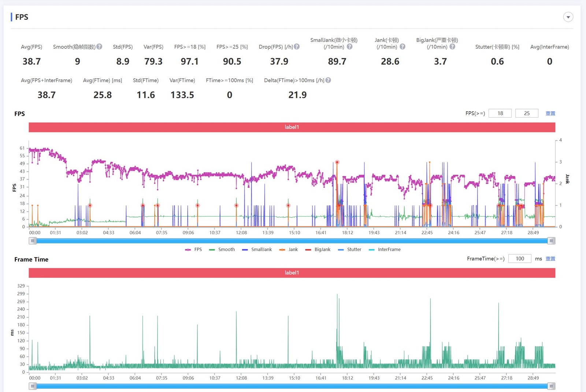Toggle FPS series in chart legend
Viewport: 586px width, 392px height.
pyautogui.click(x=194, y=250)
